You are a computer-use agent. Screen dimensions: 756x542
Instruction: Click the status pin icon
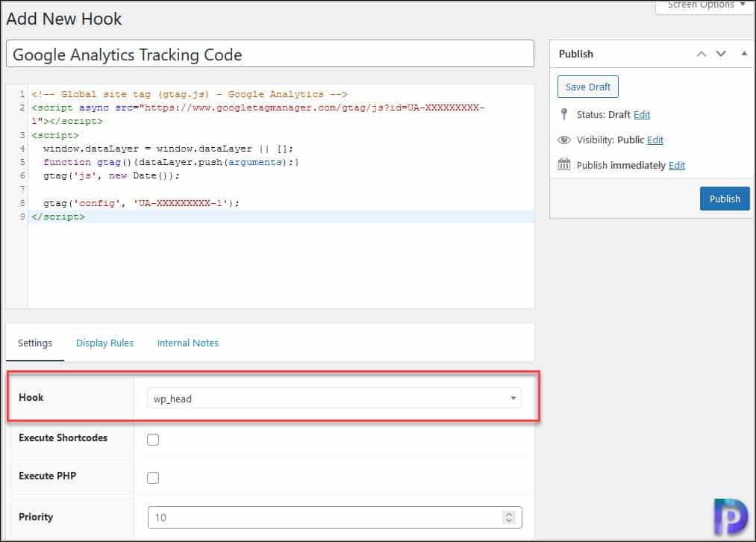point(564,114)
